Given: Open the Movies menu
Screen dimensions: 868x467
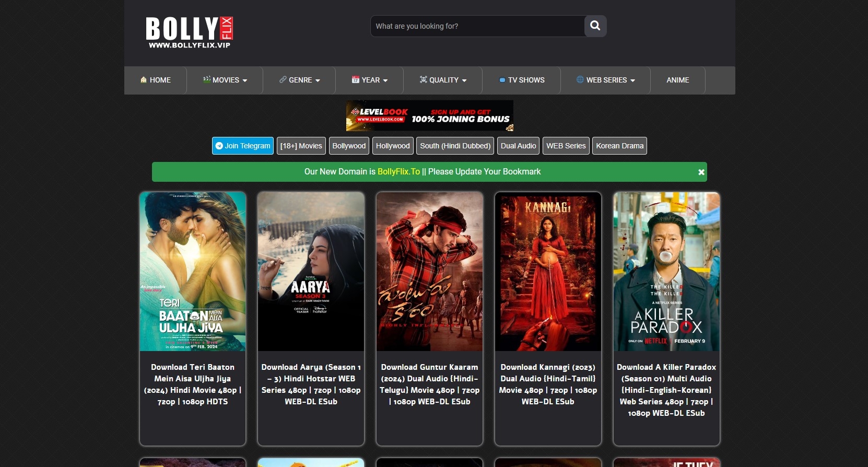Looking at the screenshot, I should pos(225,80).
